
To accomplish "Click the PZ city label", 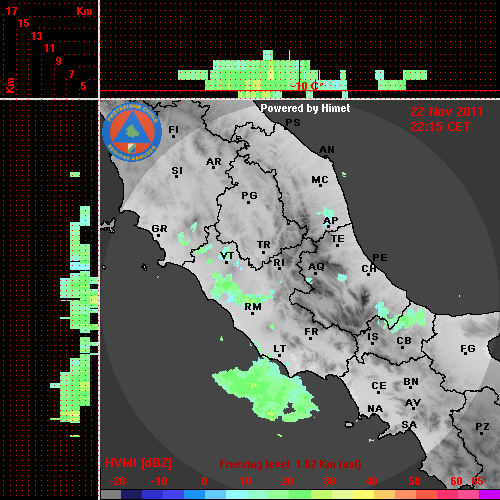I will coord(482,427).
